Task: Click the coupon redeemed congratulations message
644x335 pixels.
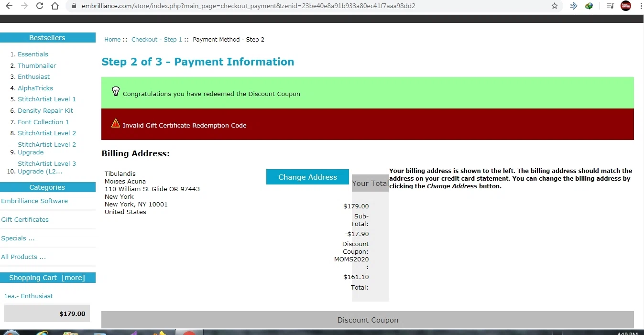Action: click(211, 94)
